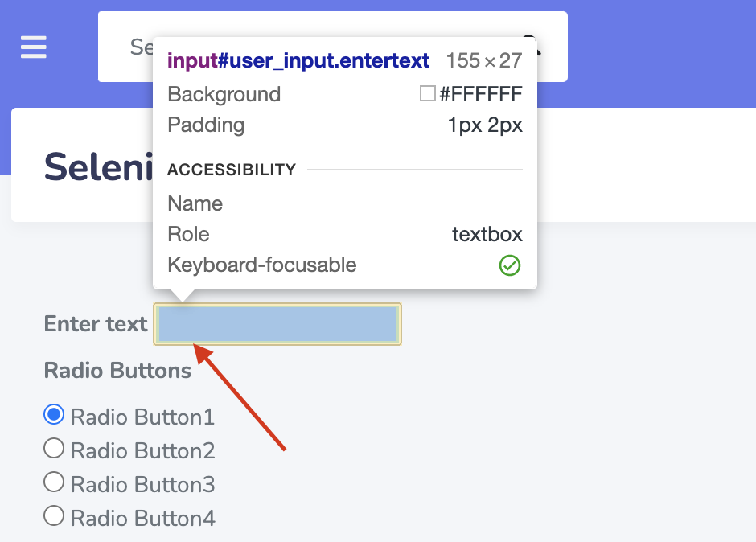The height and width of the screenshot is (542, 756).
Task: Click the highlighted Enter text input field
Action: 277,324
